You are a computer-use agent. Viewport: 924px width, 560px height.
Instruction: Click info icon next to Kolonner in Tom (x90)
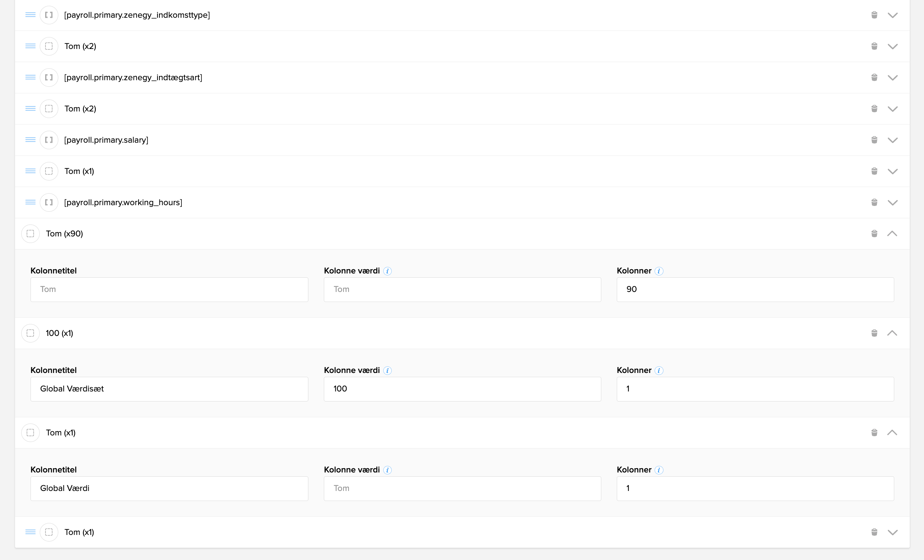(x=659, y=271)
